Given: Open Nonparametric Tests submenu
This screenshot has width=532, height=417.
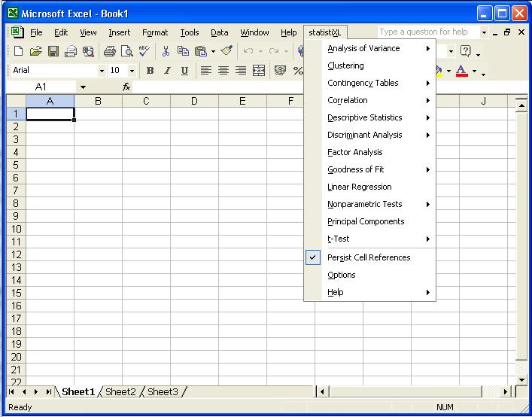Looking at the screenshot, I should coord(369,204).
